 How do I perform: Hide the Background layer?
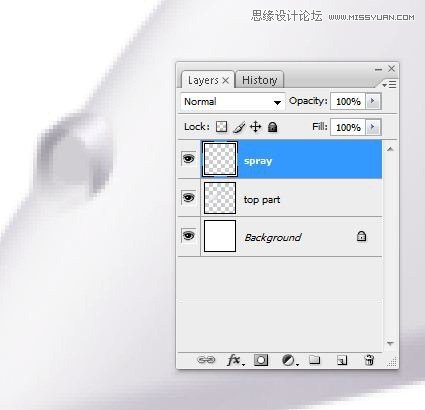click(x=188, y=236)
